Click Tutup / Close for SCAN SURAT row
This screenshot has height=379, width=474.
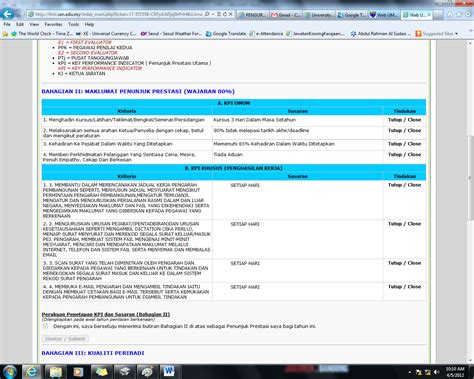pyautogui.click(x=404, y=263)
